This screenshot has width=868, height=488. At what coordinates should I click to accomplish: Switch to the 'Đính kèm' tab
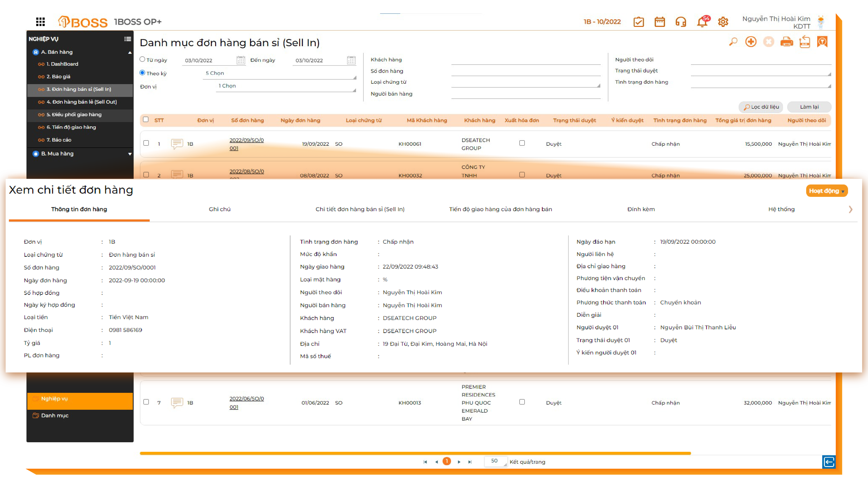(641, 209)
